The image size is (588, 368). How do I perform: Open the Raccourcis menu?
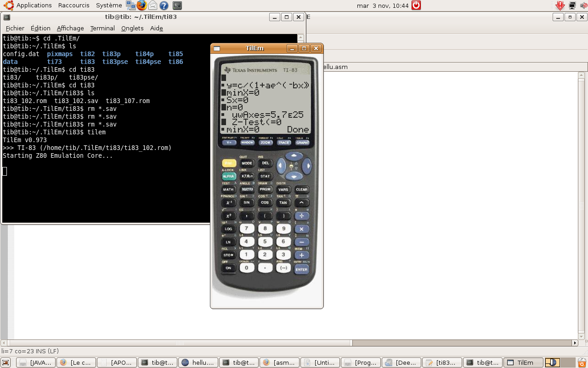(73, 6)
